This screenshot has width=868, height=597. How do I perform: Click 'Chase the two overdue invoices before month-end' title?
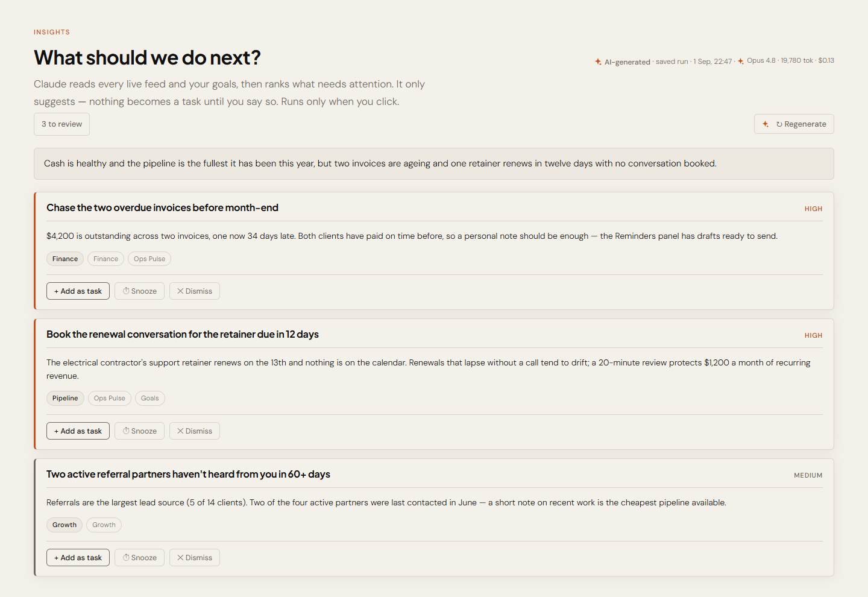pos(162,208)
